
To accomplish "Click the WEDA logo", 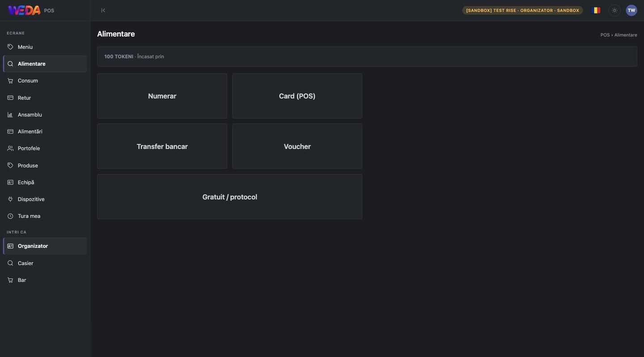I will [x=24, y=10].
